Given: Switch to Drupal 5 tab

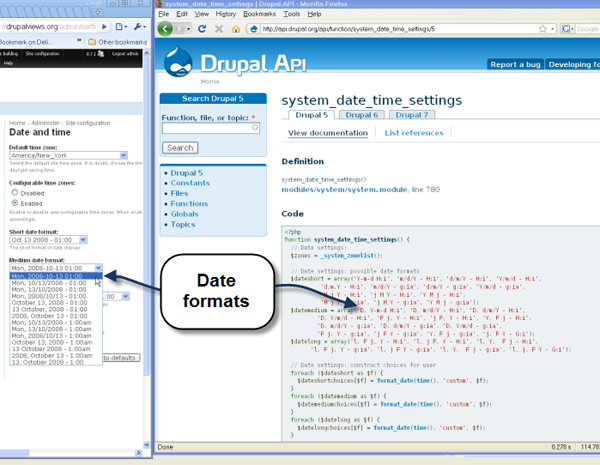Looking at the screenshot, I should (x=311, y=115).
